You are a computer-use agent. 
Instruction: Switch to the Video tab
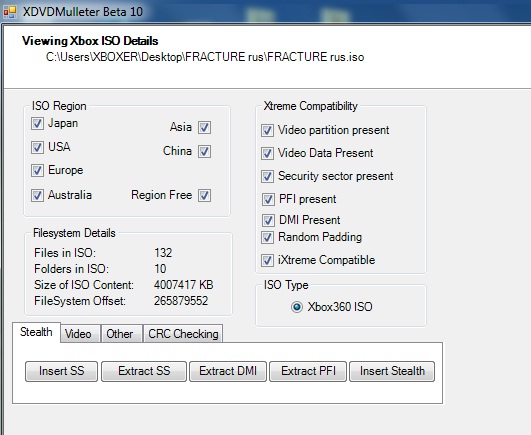click(x=81, y=334)
